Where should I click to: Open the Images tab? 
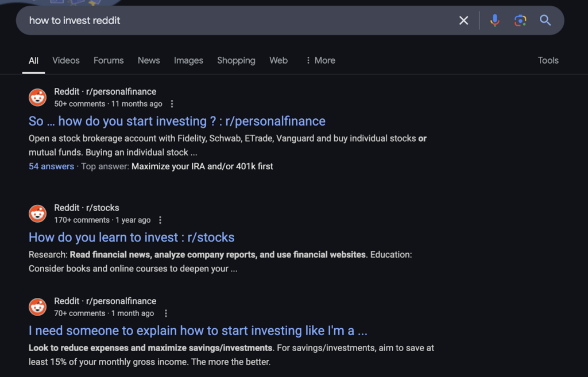pos(188,60)
